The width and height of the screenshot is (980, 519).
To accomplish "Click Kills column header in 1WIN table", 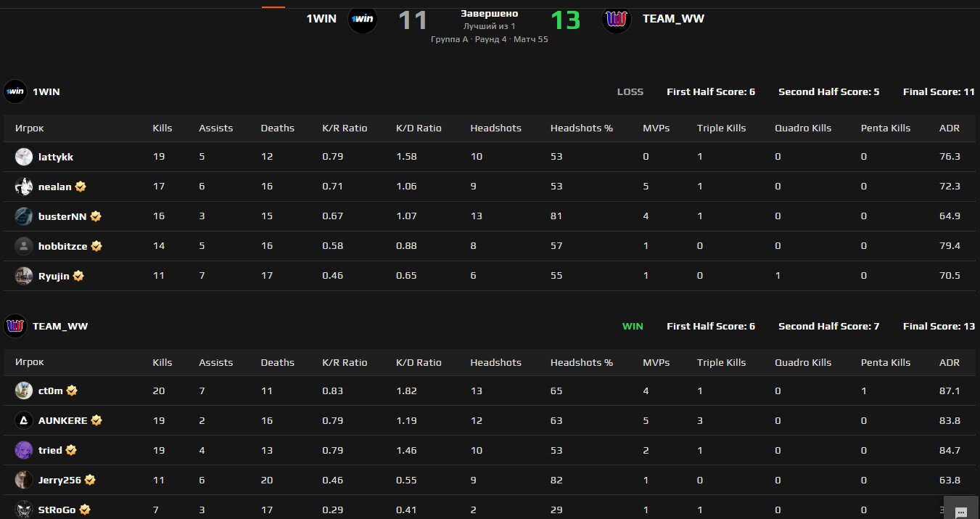I will coord(162,128).
